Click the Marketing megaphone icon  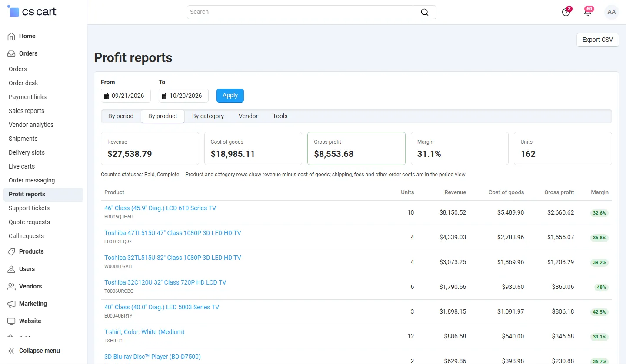tap(11, 304)
